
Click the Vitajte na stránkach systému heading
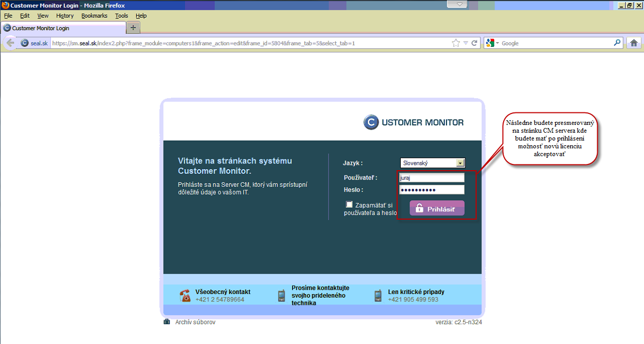coord(235,165)
